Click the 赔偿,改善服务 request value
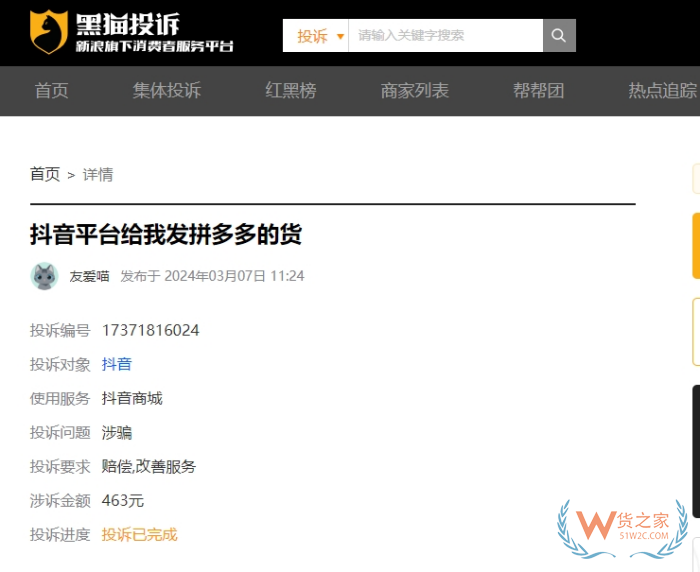Screen dimensions: 700x572 pos(149,467)
